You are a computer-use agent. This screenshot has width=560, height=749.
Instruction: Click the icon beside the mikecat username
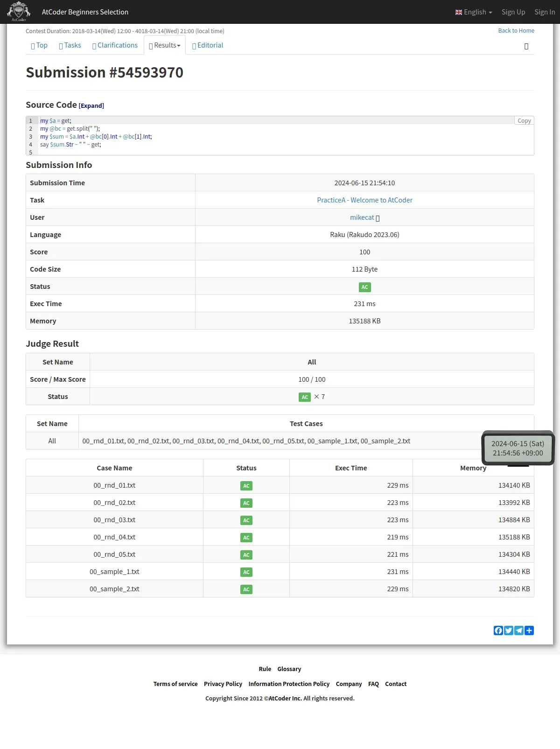[x=378, y=218]
